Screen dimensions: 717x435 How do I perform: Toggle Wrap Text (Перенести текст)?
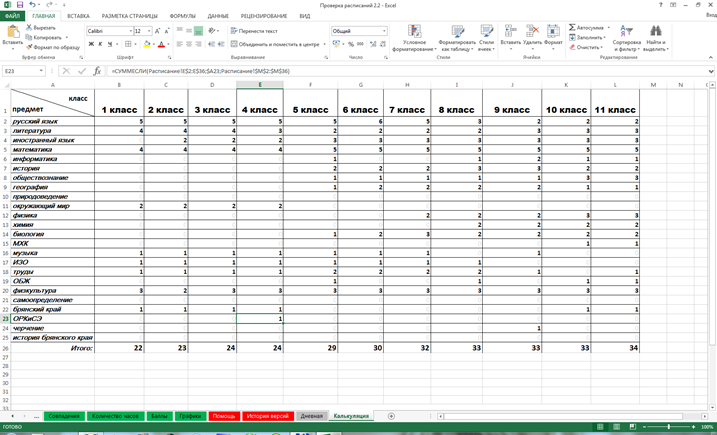(x=254, y=31)
